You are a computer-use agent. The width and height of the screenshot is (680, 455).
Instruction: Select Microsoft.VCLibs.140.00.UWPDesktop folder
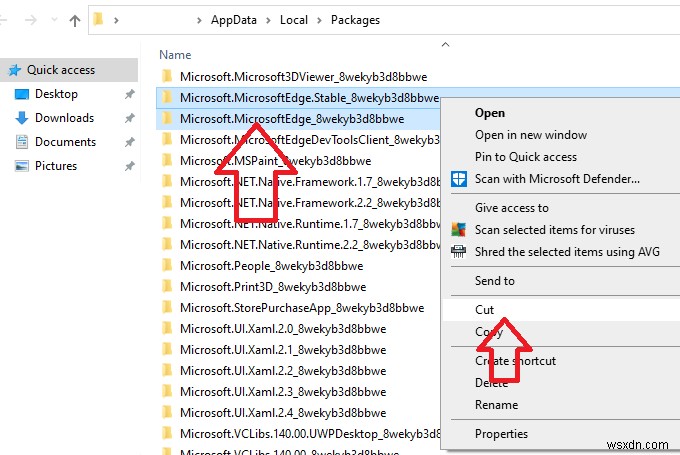pos(310,434)
